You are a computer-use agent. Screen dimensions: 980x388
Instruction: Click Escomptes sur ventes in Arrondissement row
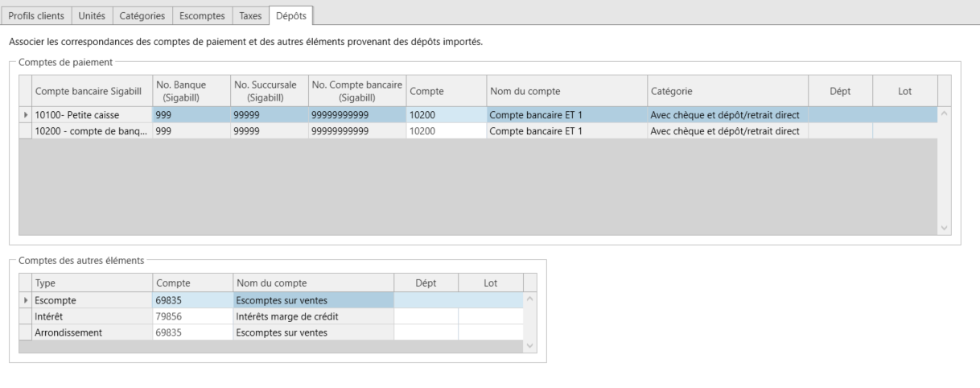coord(313,332)
